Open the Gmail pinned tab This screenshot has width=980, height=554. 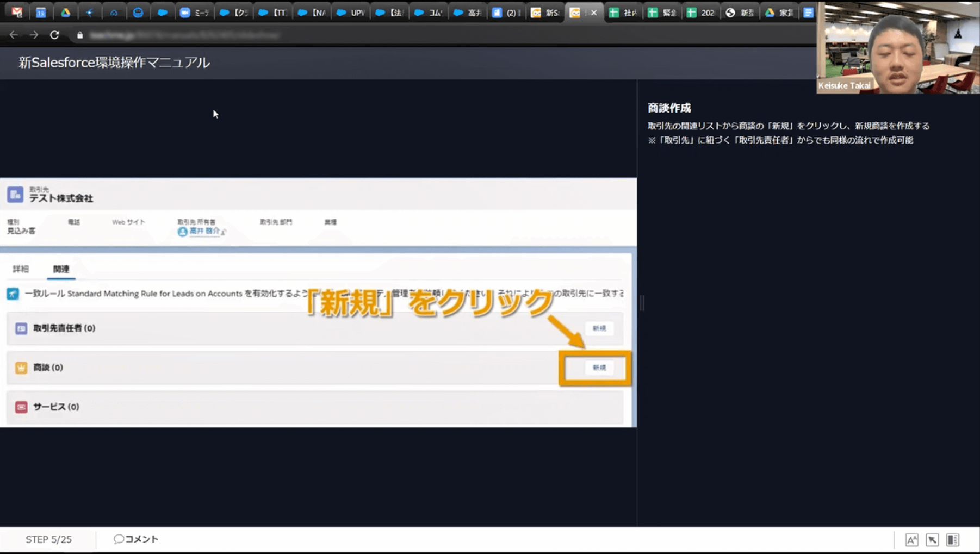pyautogui.click(x=17, y=12)
